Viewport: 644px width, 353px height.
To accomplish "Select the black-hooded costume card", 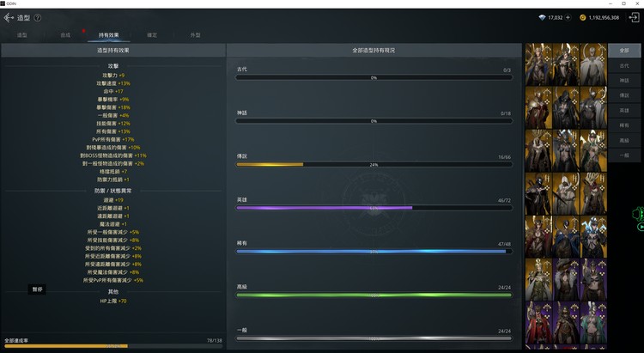I will (566, 107).
